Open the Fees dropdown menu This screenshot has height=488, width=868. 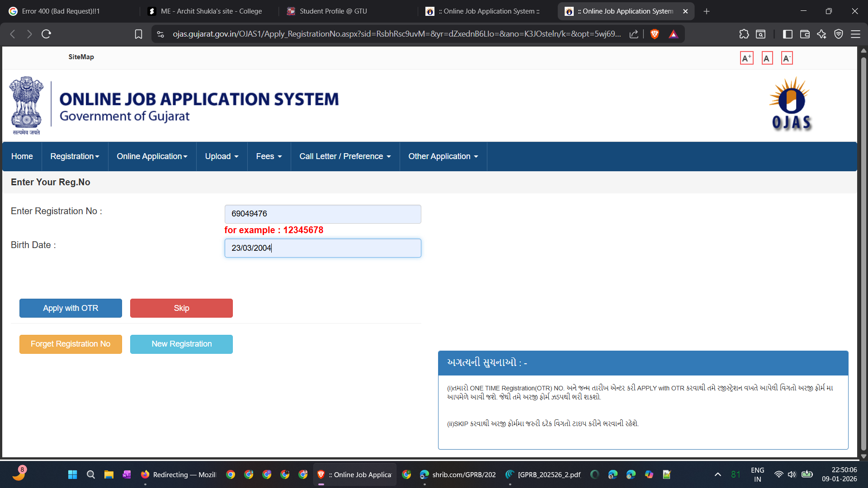click(x=269, y=156)
